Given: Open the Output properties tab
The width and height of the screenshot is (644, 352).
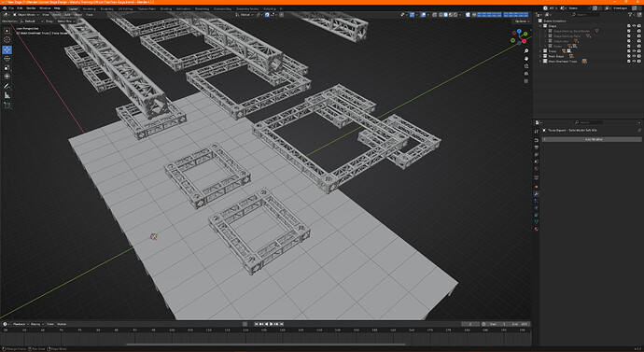Looking at the screenshot, I should click(x=537, y=148).
